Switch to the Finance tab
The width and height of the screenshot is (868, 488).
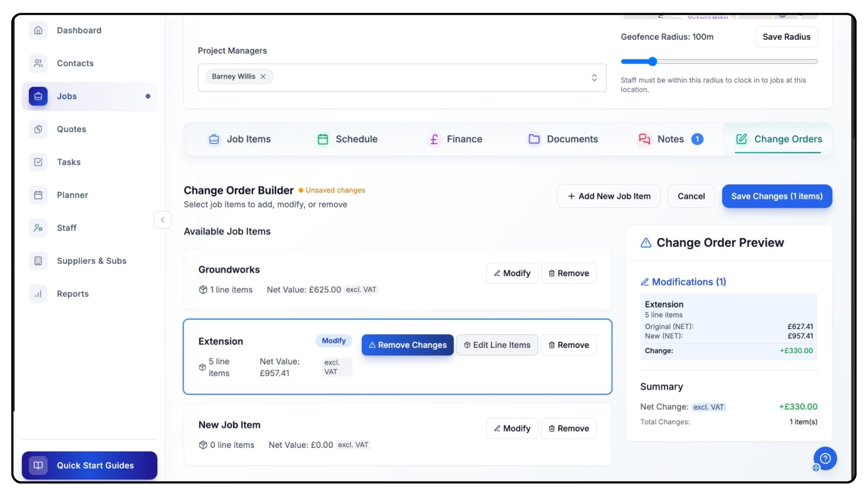[455, 139]
